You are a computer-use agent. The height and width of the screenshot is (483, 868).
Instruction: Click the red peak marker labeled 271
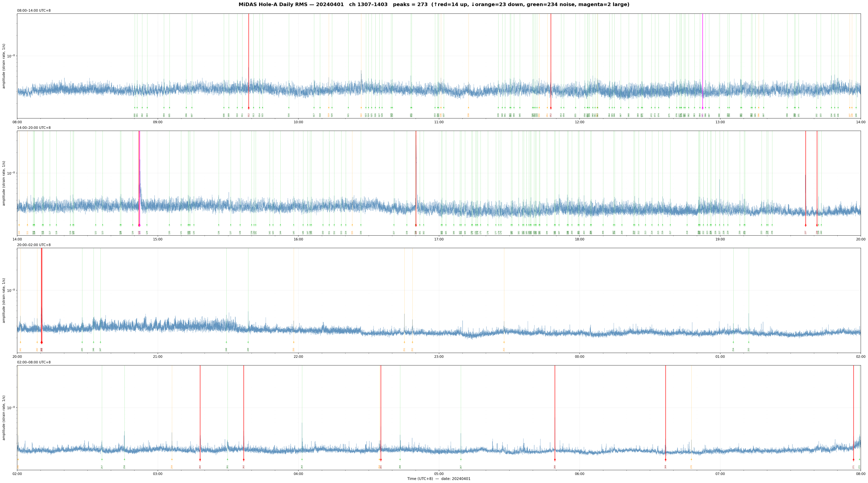pos(854,459)
